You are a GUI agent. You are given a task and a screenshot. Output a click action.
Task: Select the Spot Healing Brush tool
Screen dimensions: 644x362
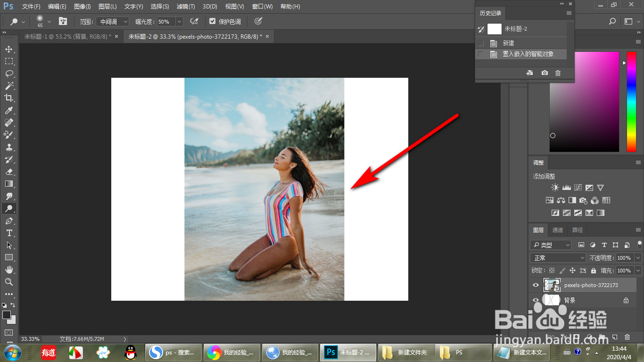[x=9, y=123]
